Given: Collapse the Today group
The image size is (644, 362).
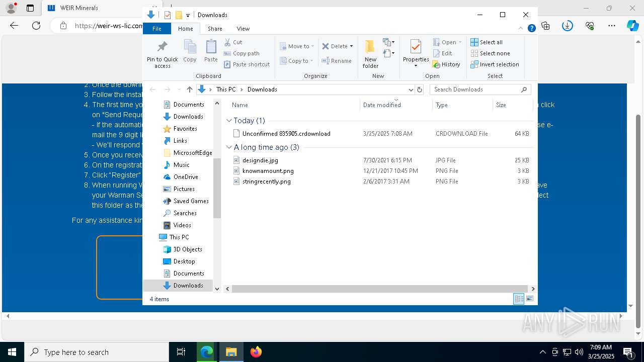Looking at the screenshot, I should 229,121.
